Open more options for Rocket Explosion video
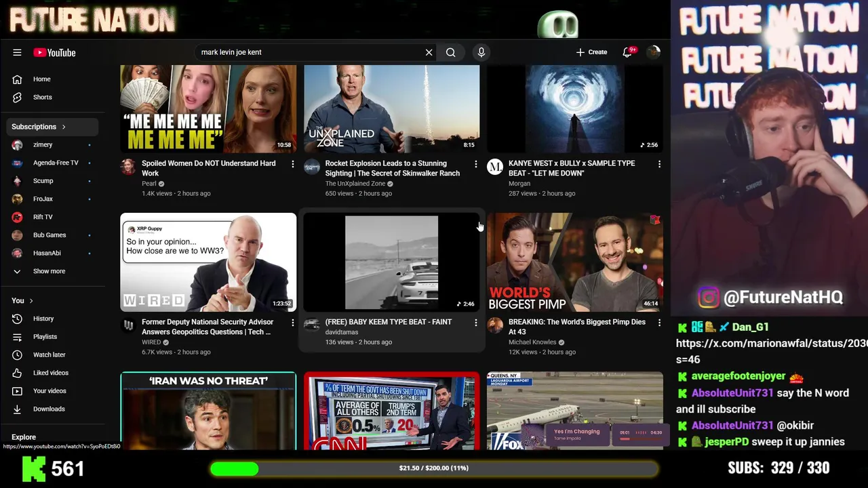This screenshot has height=488, width=868. click(x=476, y=164)
